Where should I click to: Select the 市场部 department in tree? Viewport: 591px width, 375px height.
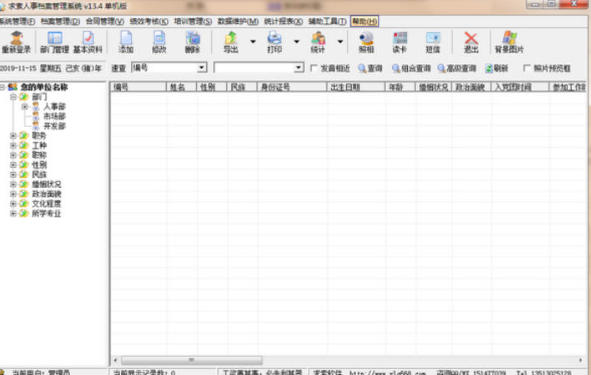pos(55,116)
